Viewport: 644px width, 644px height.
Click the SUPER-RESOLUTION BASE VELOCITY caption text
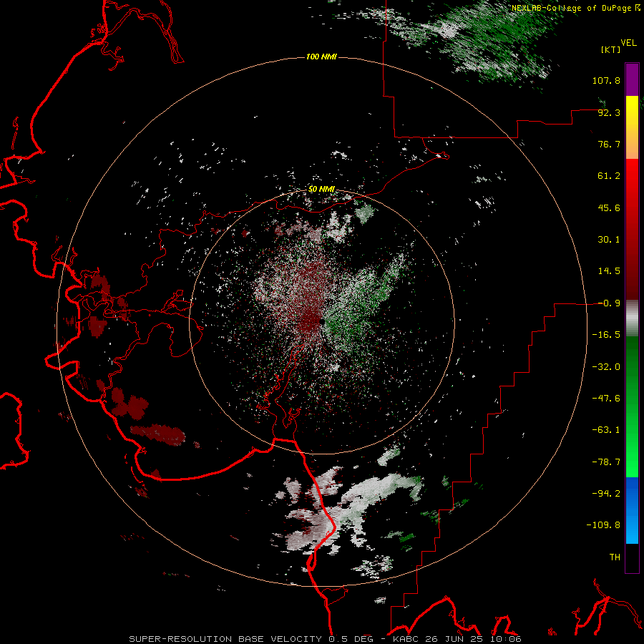225,639
